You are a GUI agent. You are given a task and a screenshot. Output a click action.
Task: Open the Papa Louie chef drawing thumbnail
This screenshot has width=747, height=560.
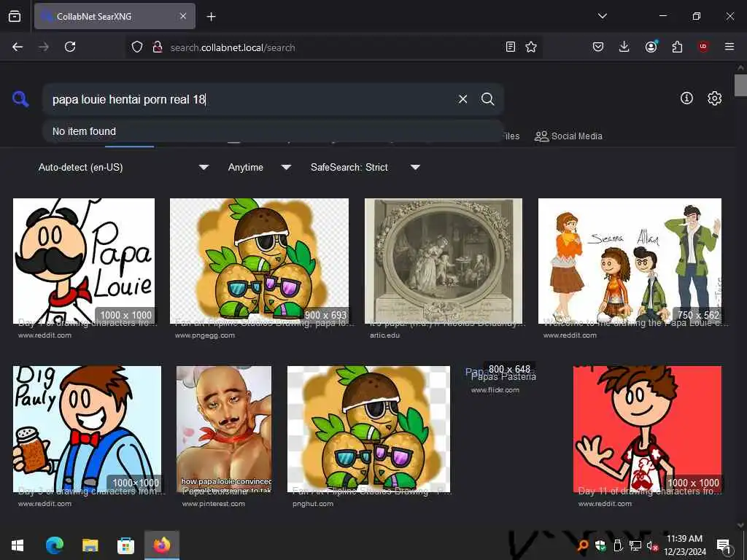click(84, 261)
